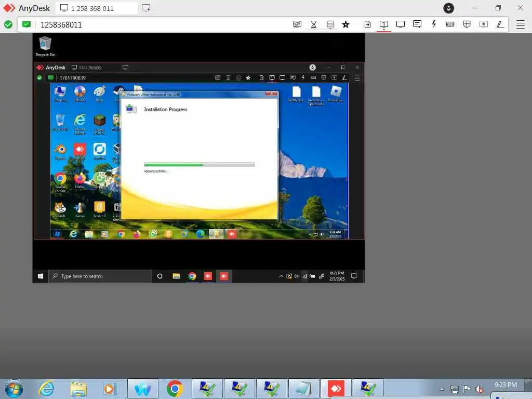Open inner AnyDesk hamburger menu

(357, 78)
